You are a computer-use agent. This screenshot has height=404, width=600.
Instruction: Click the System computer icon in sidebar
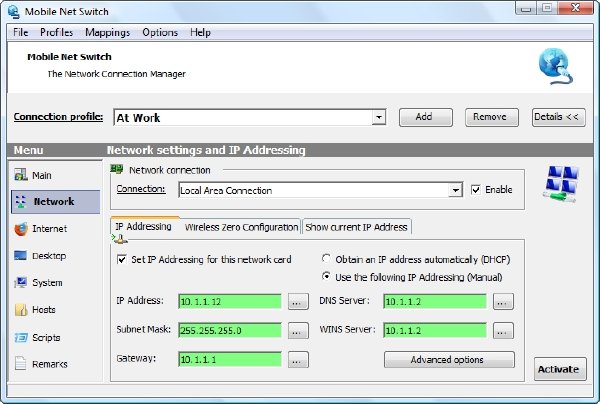click(21, 282)
